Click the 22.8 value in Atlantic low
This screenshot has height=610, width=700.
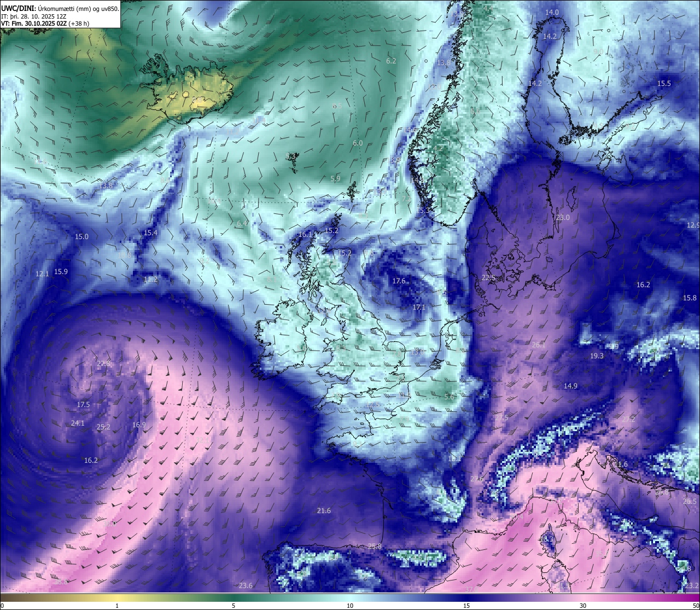(x=103, y=363)
